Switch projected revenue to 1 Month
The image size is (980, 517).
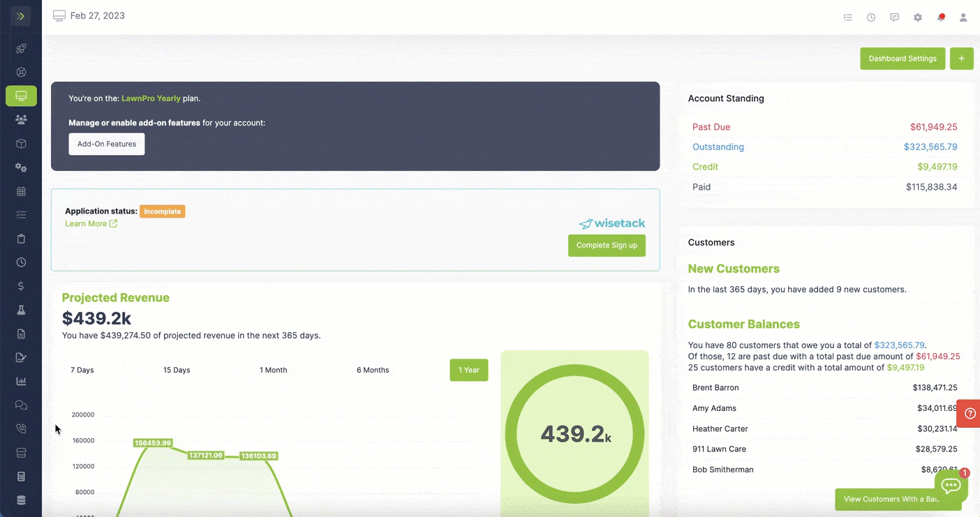(x=273, y=370)
